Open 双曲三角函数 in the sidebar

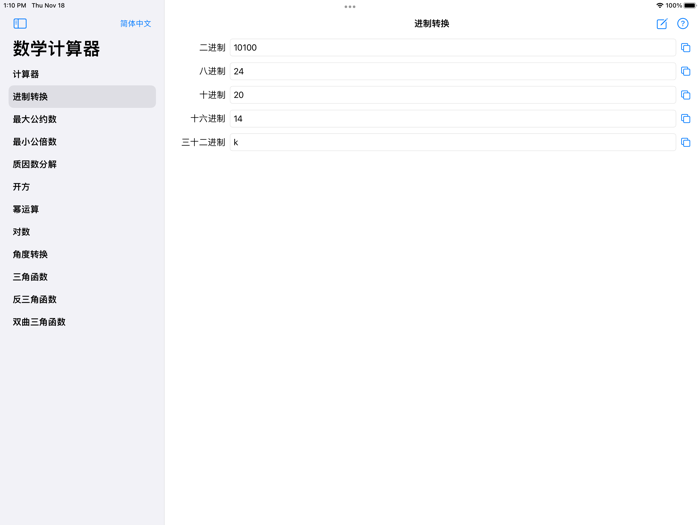click(82, 322)
